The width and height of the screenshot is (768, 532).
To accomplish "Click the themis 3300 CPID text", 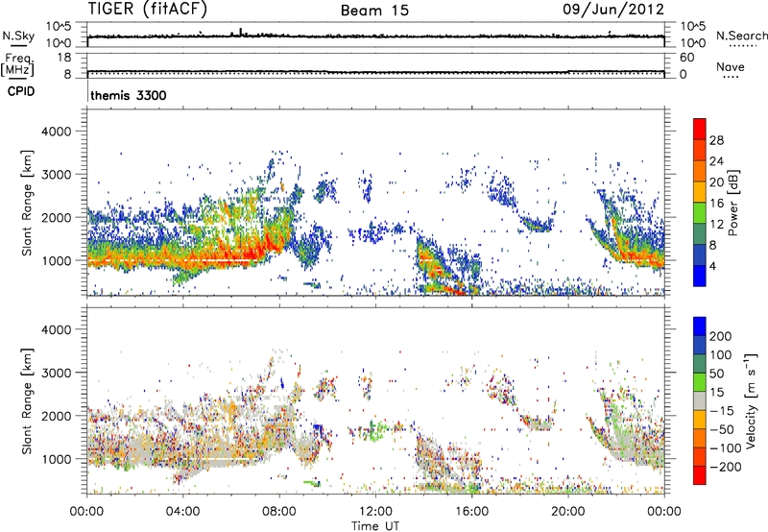I will [129, 95].
